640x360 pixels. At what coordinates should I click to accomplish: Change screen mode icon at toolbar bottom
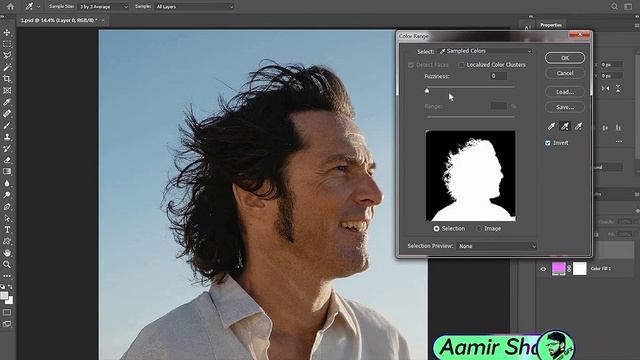coord(7,324)
